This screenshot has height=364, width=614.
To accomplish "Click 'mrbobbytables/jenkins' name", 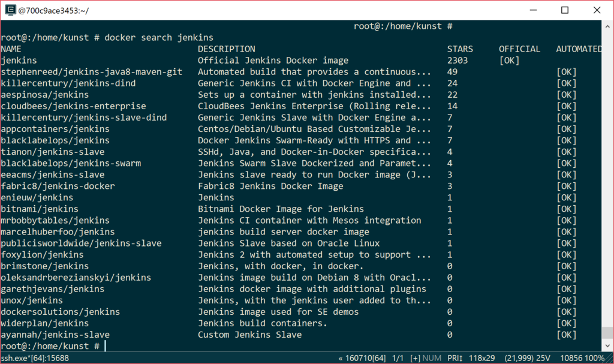I will coord(55,220).
